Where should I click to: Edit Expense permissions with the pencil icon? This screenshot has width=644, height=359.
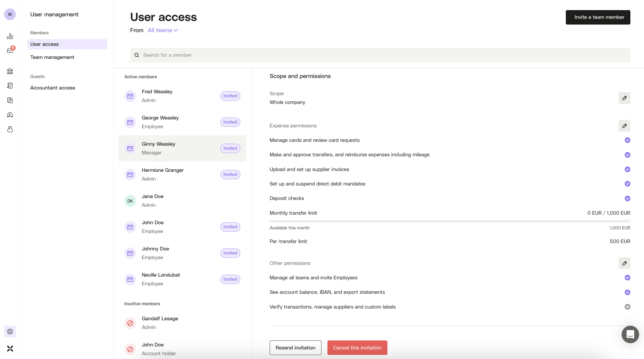tap(624, 126)
